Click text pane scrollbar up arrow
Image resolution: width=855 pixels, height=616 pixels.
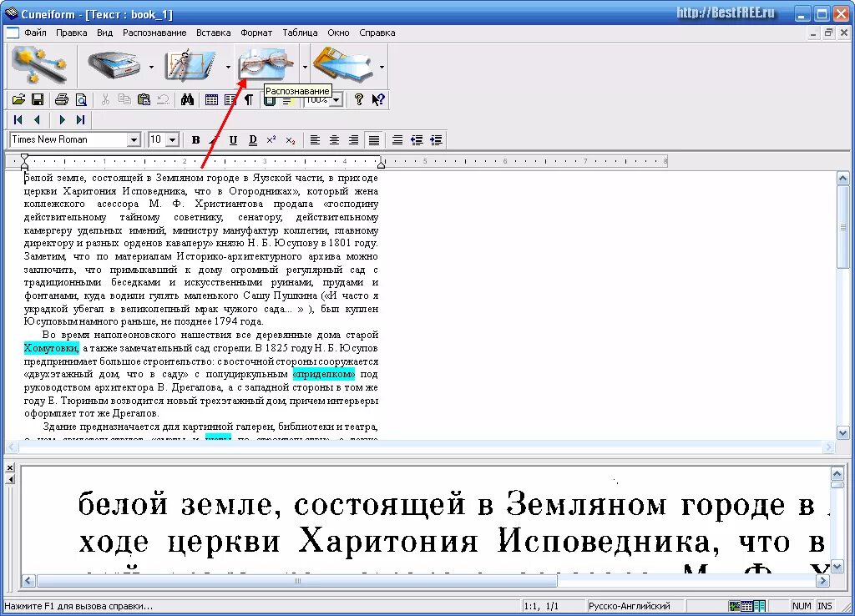(x=843, y=179)
